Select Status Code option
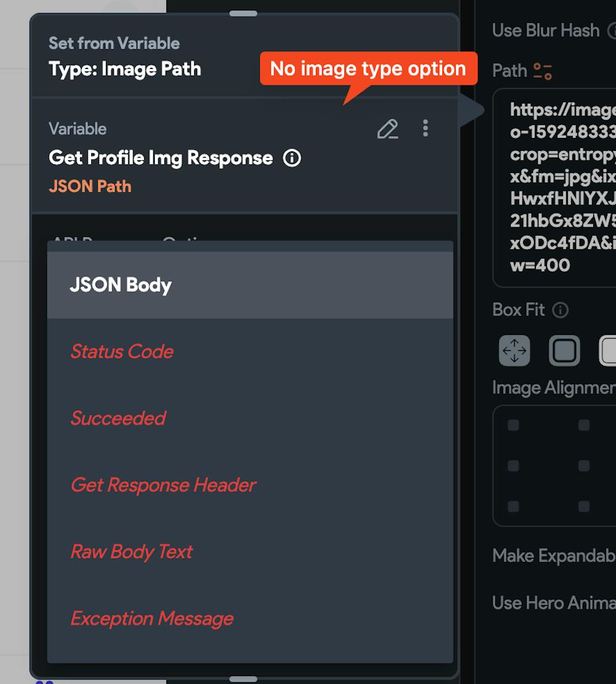The width and height of the screenshot is (616, 684). tap(250, 352)
